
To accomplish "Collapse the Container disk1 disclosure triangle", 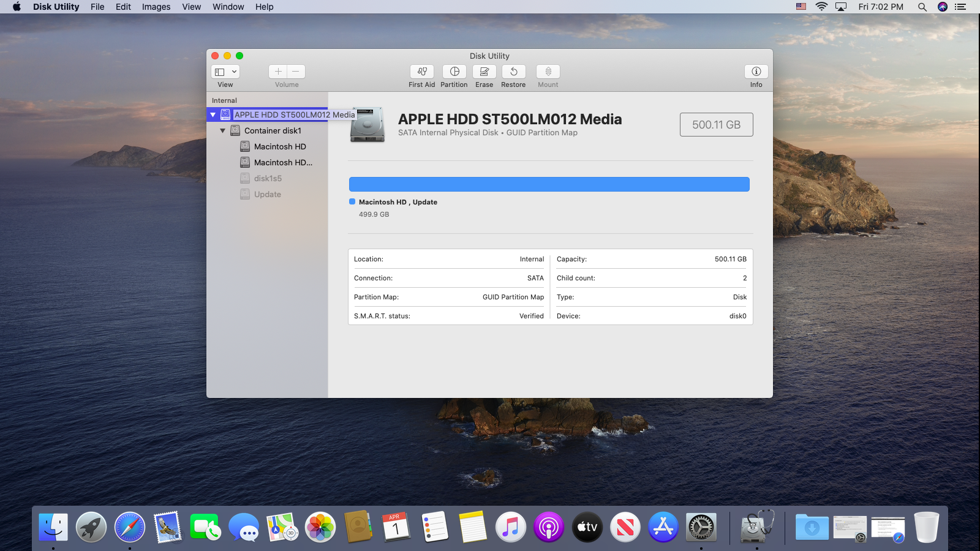I will [223, 130].
